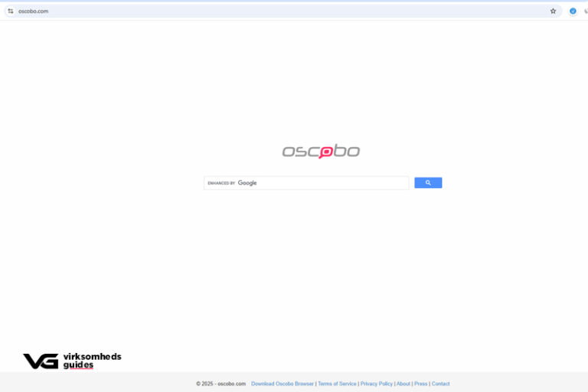This screenshot has height=392, width=588.
Task: Click the oscobo.com address bar
Action: [276, 11]
